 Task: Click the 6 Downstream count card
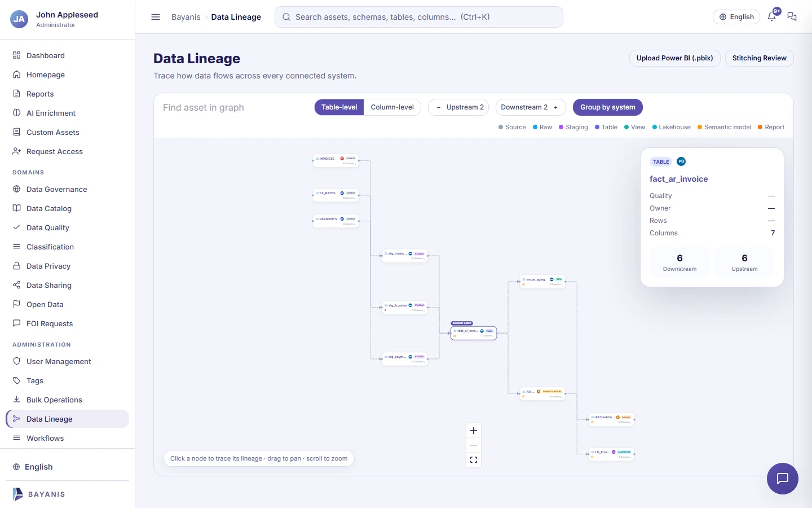click(x=679, y=262)
